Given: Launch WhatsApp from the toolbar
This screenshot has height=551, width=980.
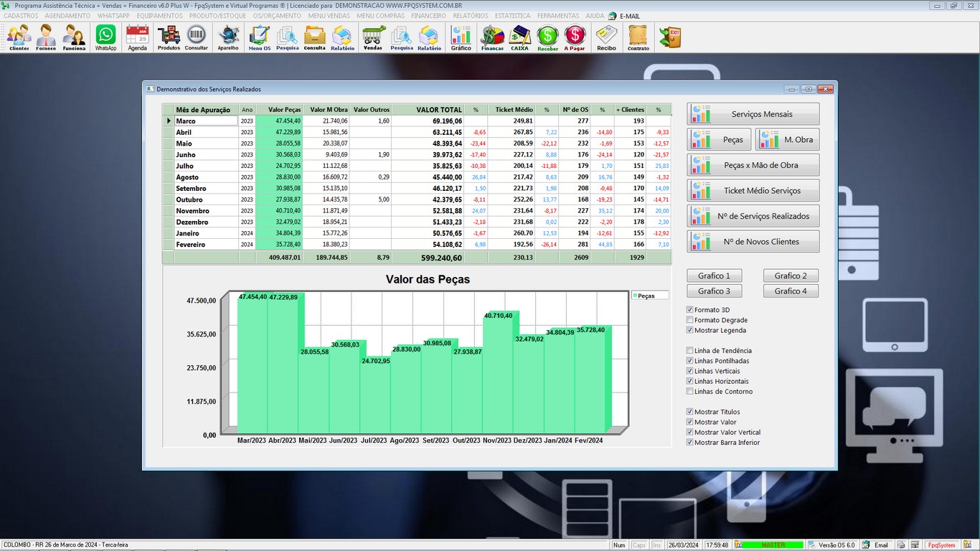Looking at the screenshot, I should pyautogui.click(x=105, y=37).
